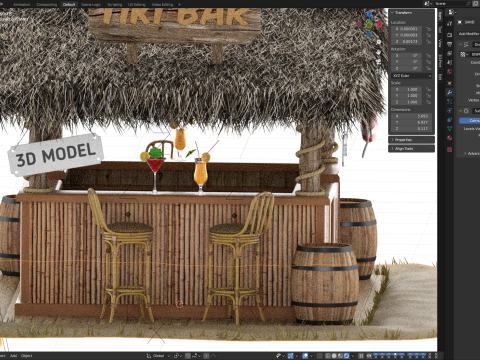Open the Scripting workspace tab
This screenshot has height=360, width=480.
[114, 4]
